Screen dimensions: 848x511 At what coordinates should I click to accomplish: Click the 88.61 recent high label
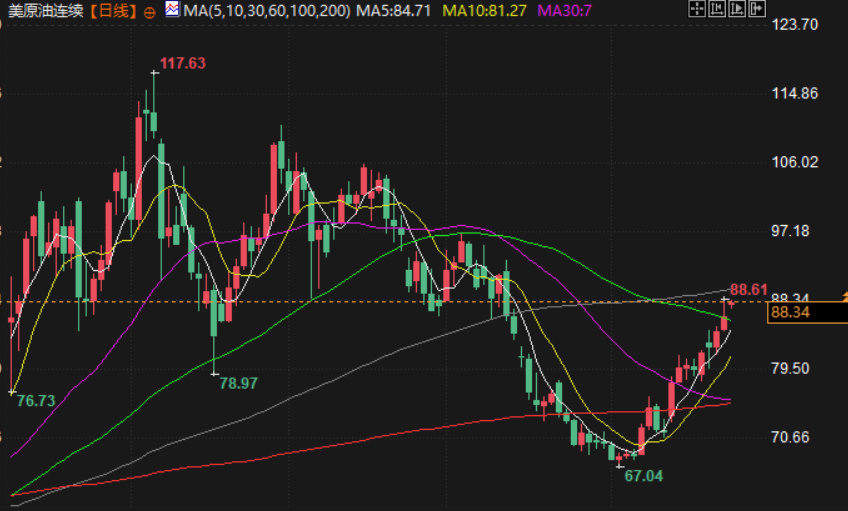click(748, 290)
